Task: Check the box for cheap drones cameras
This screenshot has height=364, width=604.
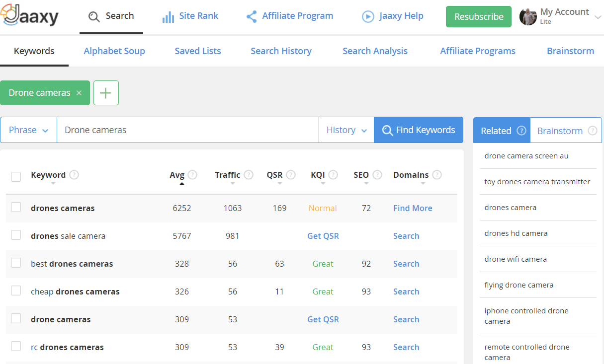Action: 16,291
